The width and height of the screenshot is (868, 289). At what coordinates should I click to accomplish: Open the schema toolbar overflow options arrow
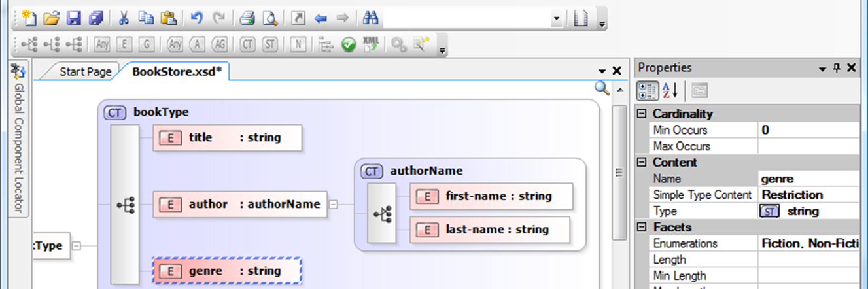click(x=442, y=50)
